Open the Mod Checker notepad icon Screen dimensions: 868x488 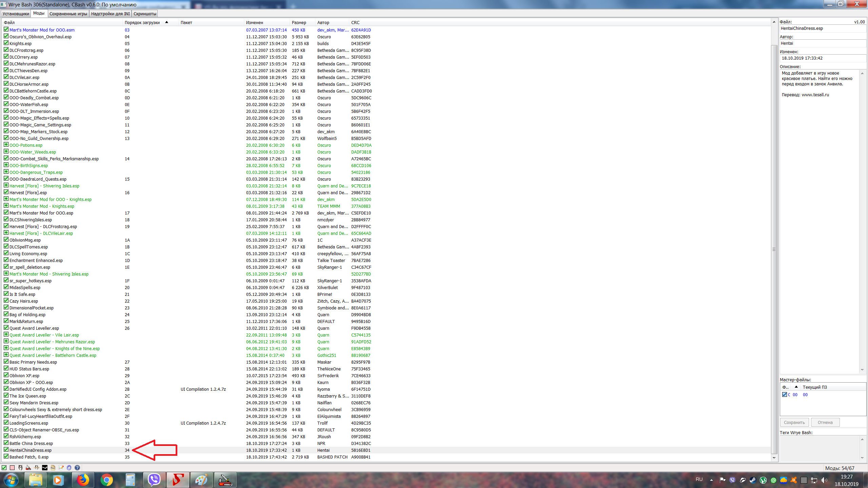tap(61, 468)
